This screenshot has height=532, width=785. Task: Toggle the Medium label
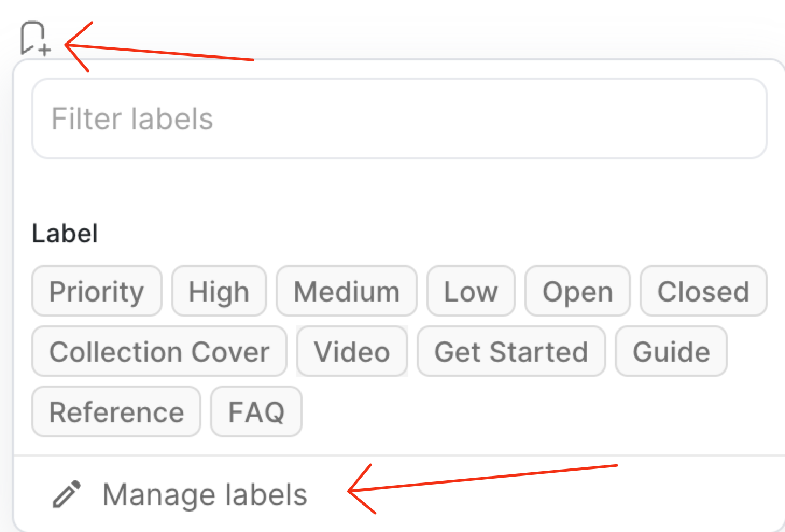click(x=346, y=291)
